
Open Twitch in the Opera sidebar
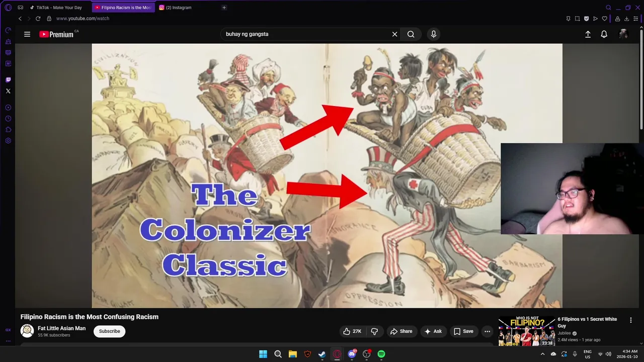point(8,80)
